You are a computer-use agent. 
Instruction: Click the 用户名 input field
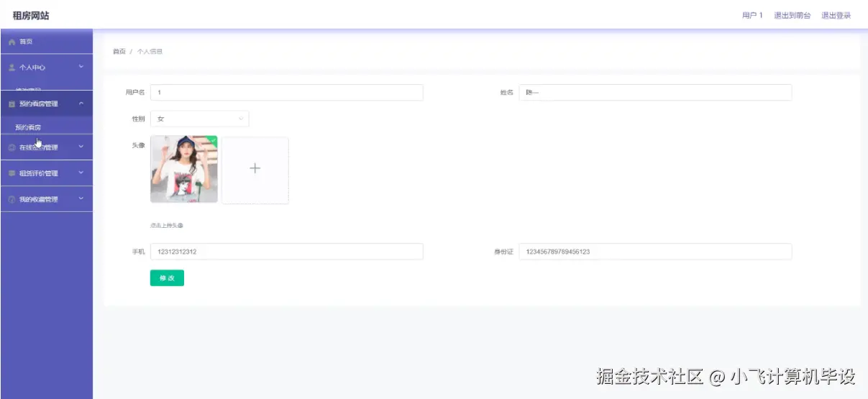[x=286, y=93]
